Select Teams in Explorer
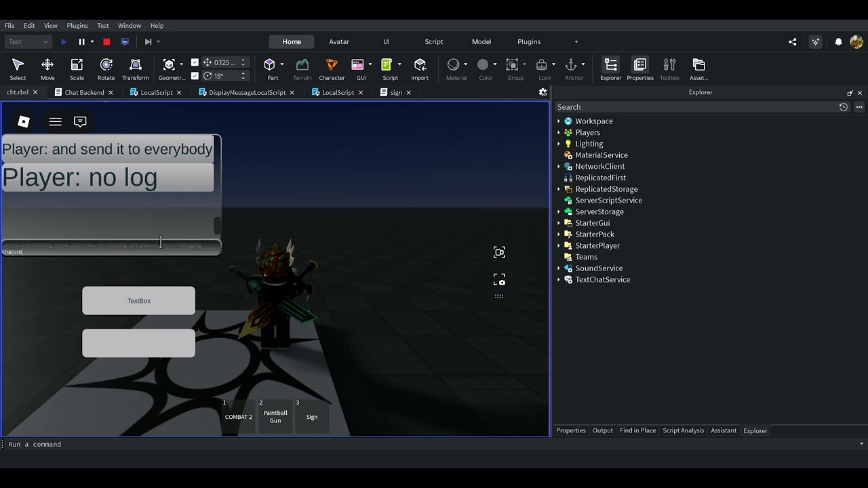 pyautogui.click(x=586, y=257)
